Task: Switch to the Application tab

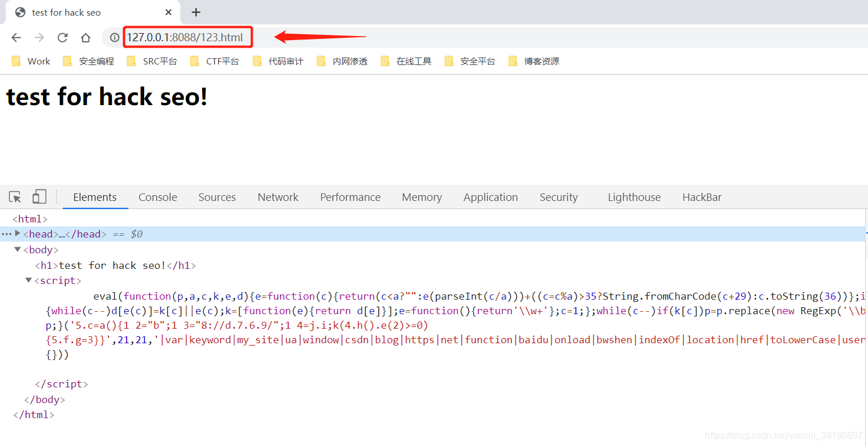Action: coord(490,197)
